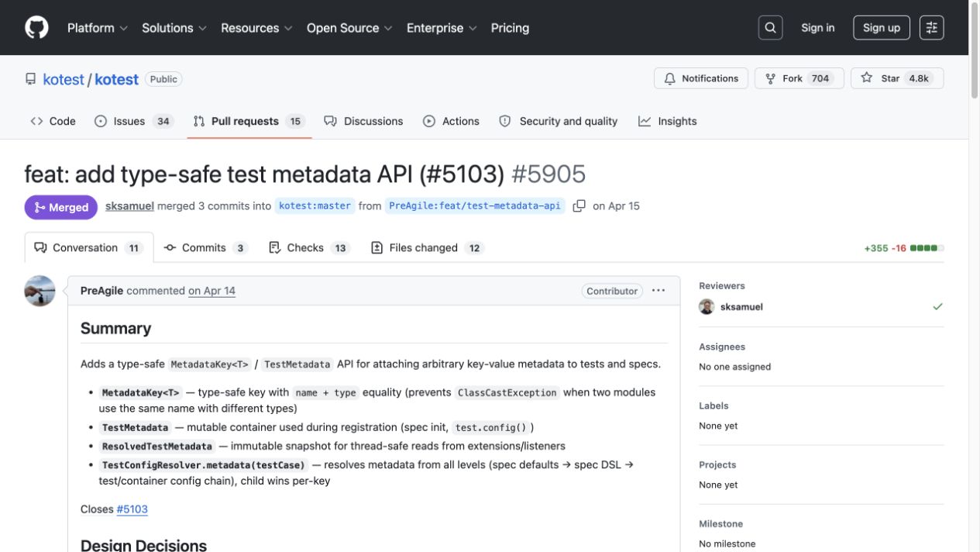Click the diff stat +355 -16 bar
The width and height of the screenshot is (980, 552).
[904, 248]
